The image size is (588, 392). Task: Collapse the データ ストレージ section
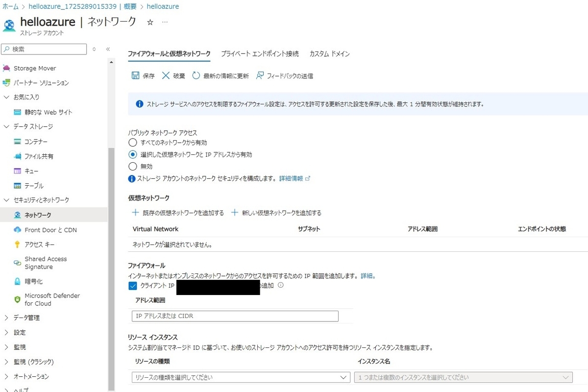point(6,126)
